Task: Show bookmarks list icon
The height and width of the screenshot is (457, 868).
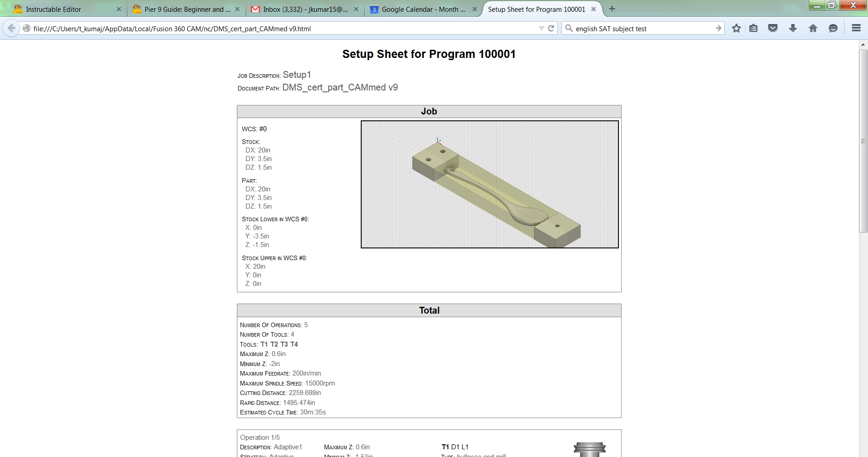Action: click(x=753, y=28)
